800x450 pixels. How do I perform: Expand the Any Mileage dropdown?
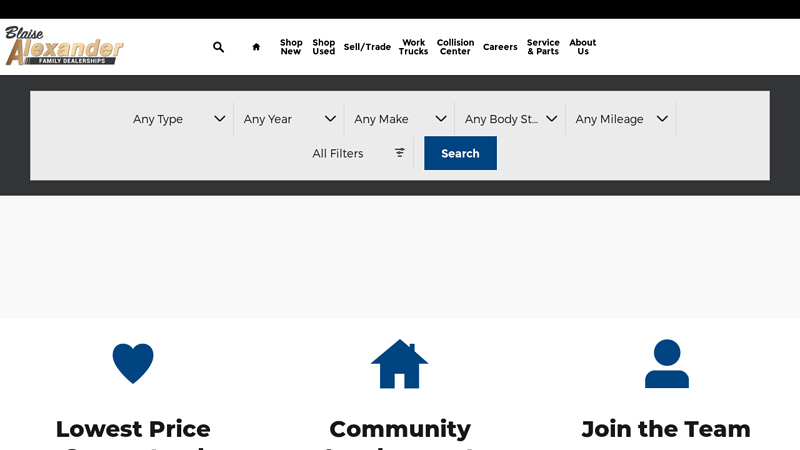[x=621, y=119]
